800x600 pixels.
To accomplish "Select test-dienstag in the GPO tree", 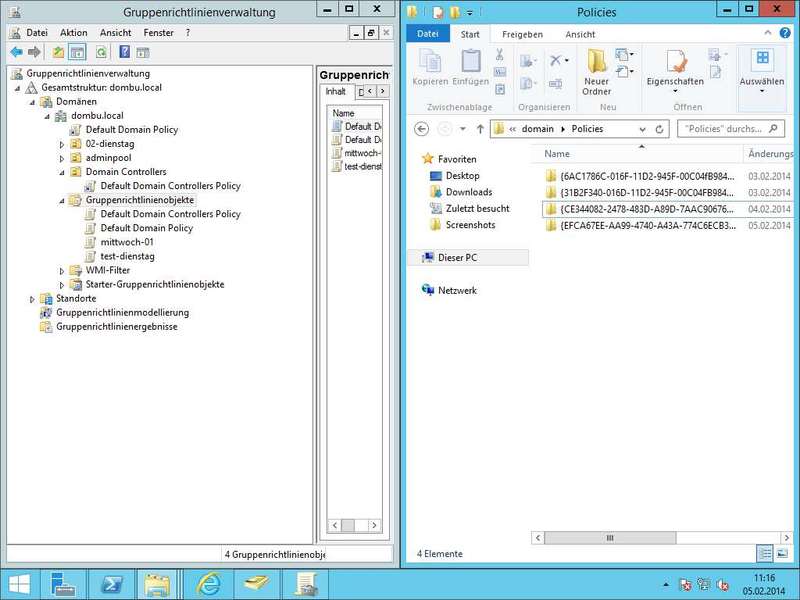I will tap(127, 256).
